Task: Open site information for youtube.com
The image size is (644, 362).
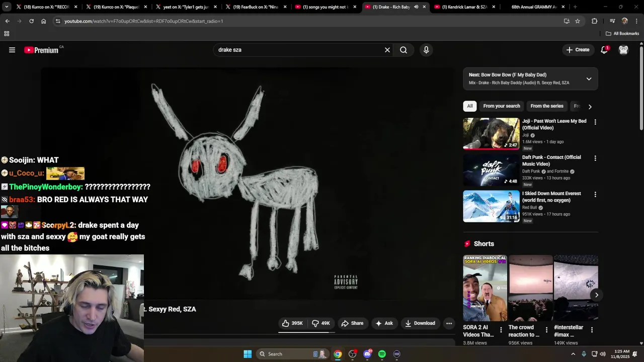Action: point(58,21)
